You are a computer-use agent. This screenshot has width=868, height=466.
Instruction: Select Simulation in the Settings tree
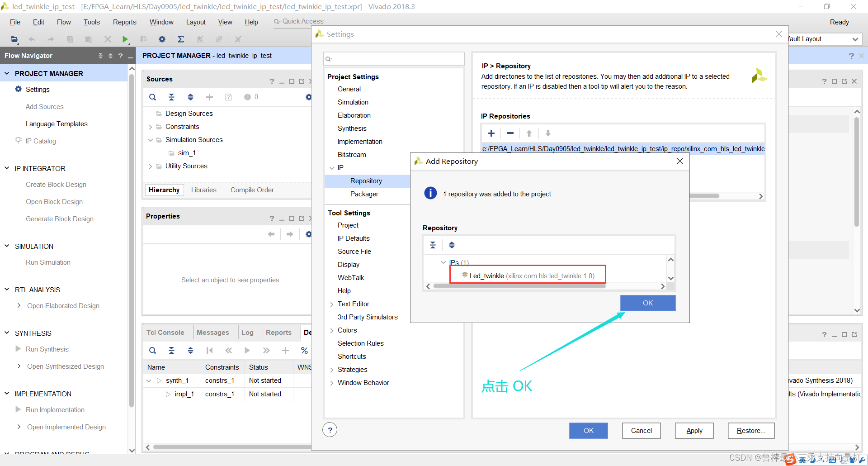[353, 102]
